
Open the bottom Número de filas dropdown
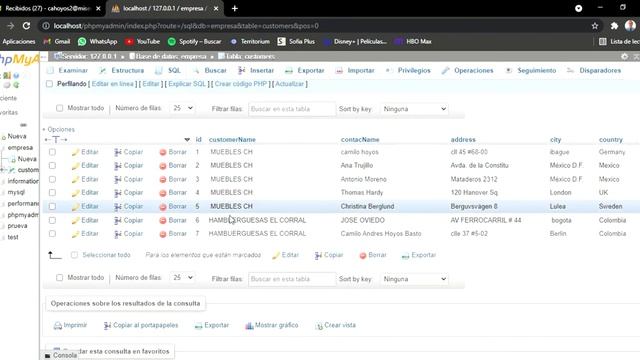(x=182, y=278)
